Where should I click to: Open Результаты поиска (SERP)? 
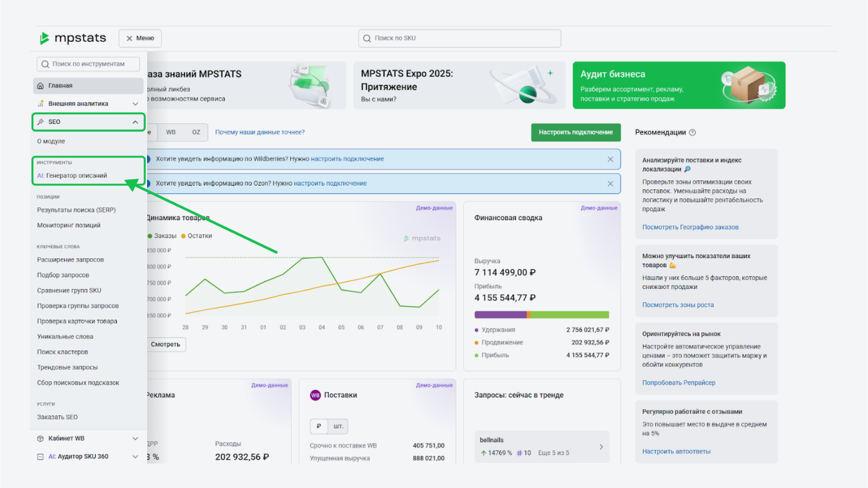click(x=76, y=210)
